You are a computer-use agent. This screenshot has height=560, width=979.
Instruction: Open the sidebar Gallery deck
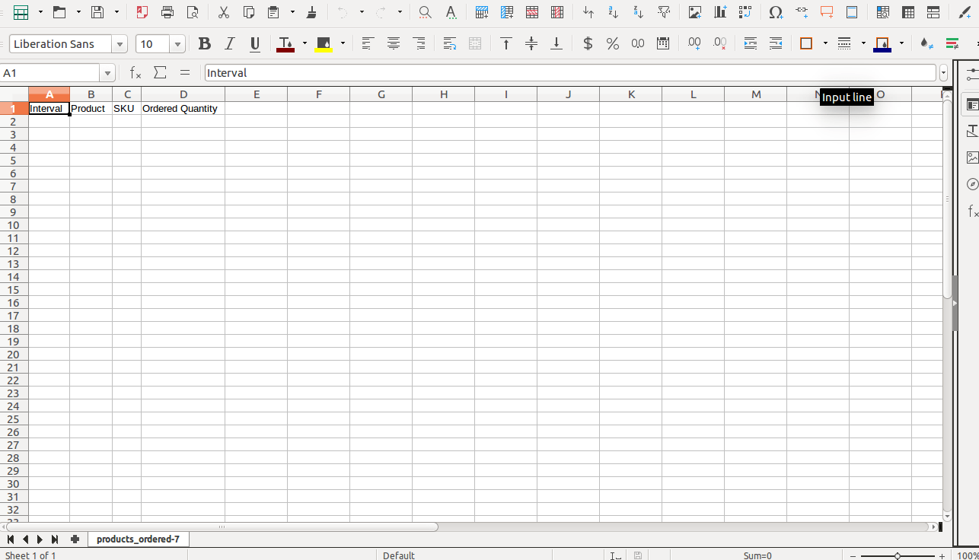pyautogui.click(x=972, y=157)
